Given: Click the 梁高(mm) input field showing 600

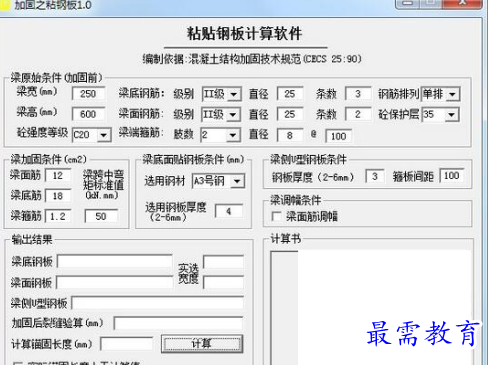Looking at the screenshot, I should coord(89,114).
